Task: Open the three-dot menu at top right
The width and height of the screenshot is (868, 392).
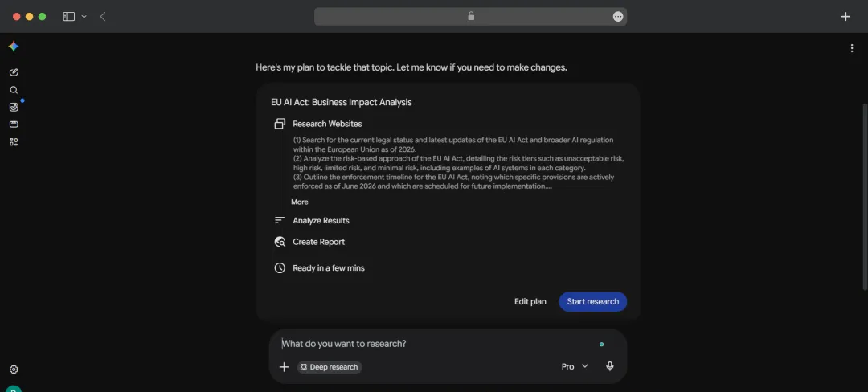Action: pos(852,48)
